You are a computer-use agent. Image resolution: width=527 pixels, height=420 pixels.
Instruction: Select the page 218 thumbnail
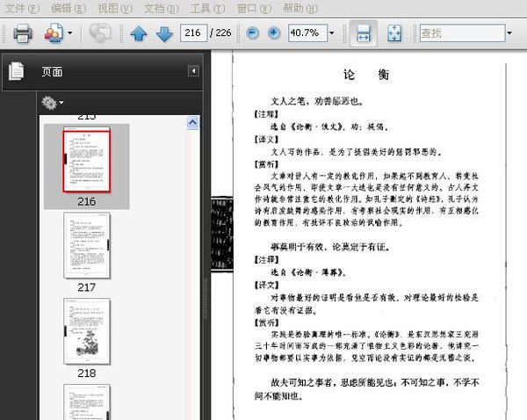[x=86, y=330]
